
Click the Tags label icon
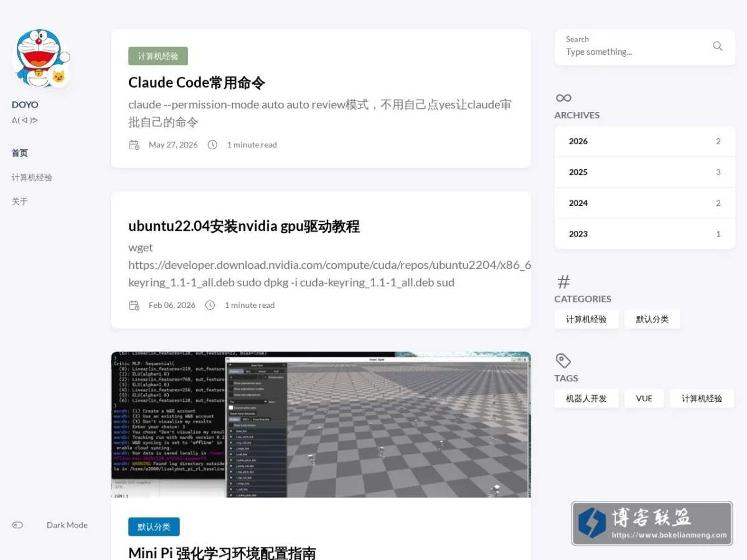(563, 361)
